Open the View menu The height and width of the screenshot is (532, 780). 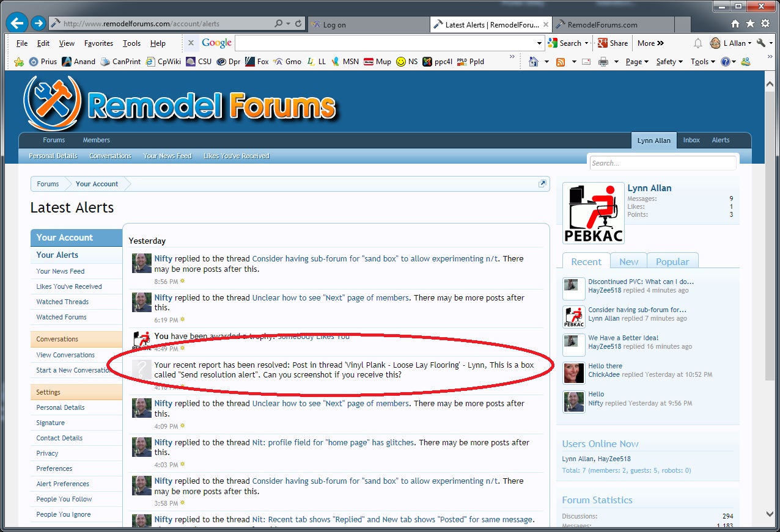point(67,43)
